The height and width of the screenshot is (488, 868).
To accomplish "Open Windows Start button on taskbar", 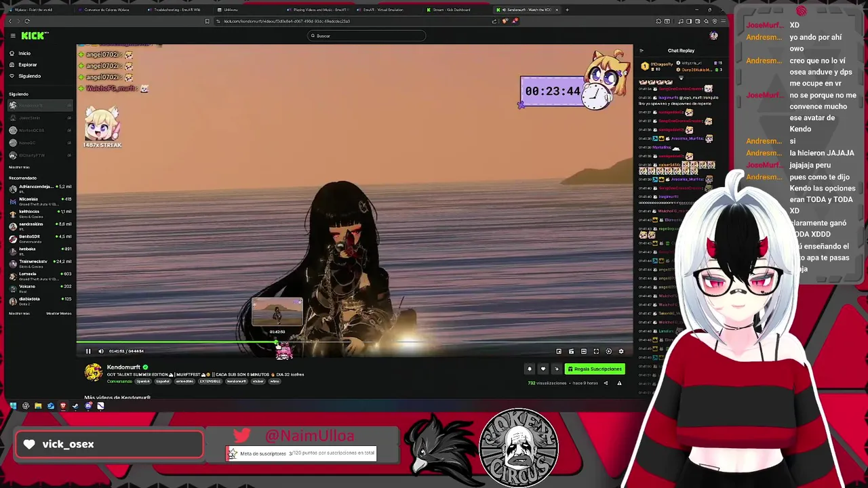I will (13, 406).
